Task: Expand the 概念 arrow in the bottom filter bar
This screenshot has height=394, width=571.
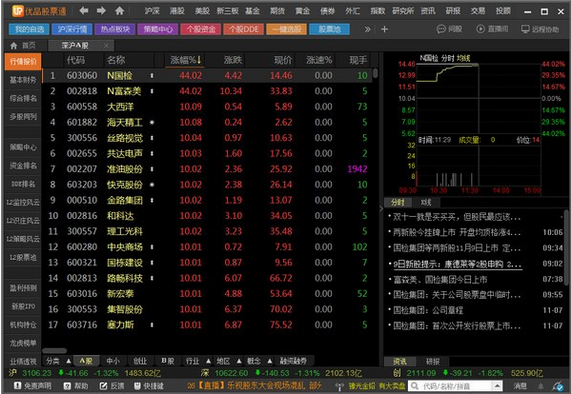Action: (x=269, y=361)
